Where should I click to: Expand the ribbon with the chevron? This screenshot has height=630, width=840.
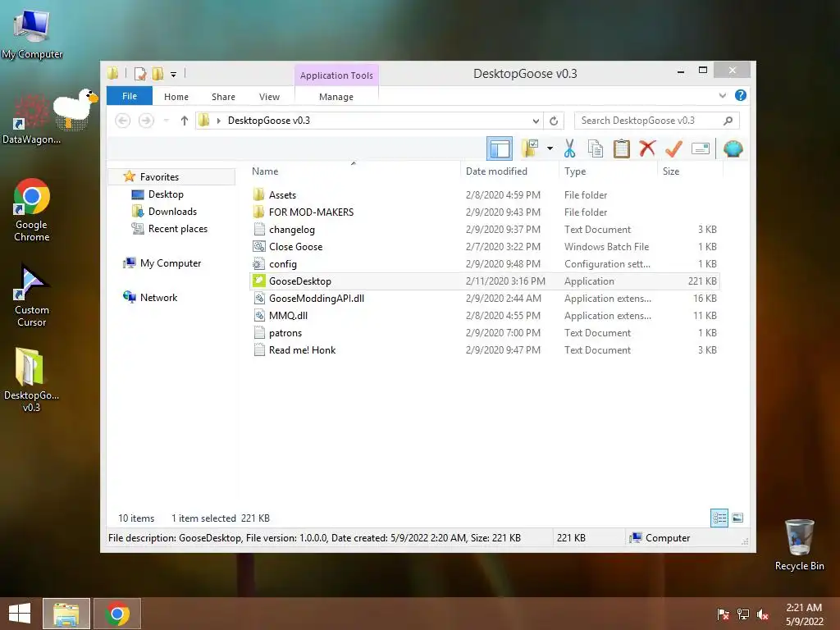point(722,95)
